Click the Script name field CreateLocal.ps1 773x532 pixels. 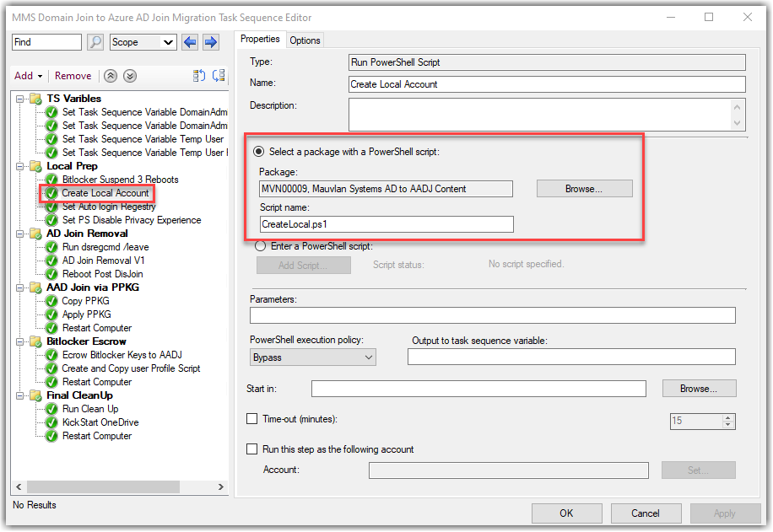point(386,224)
